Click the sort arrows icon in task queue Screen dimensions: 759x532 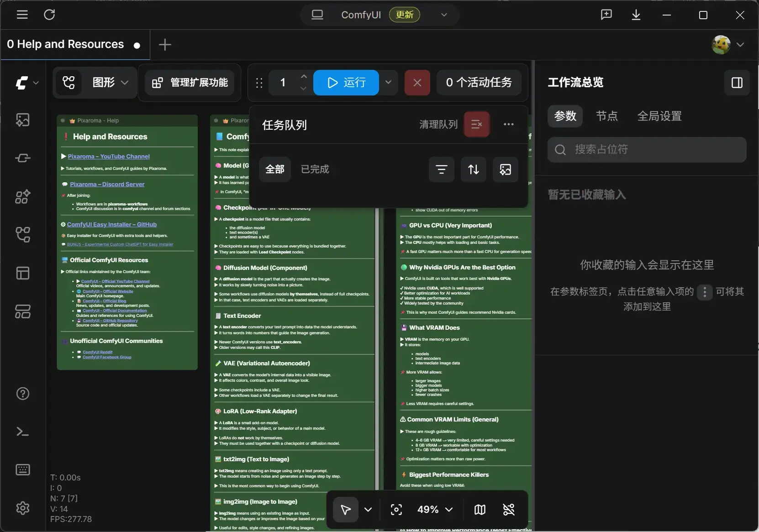[x=474, y=169]
